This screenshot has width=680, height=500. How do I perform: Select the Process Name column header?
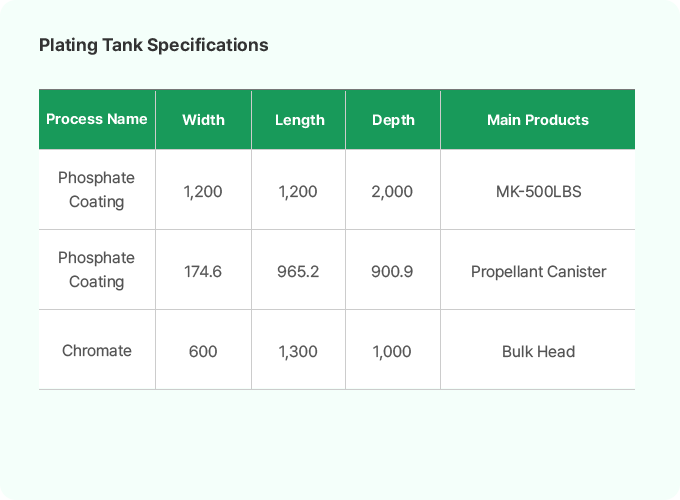pos(97,119)
